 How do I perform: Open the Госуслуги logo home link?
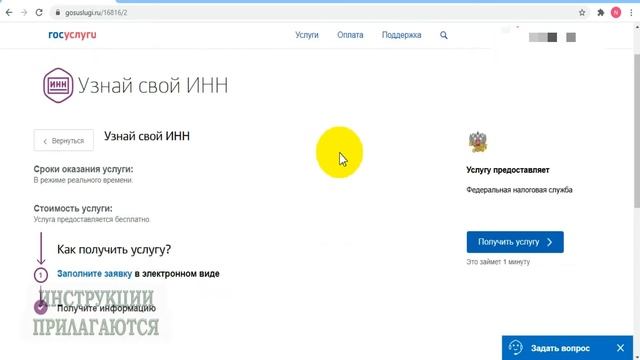click(72, 35)
